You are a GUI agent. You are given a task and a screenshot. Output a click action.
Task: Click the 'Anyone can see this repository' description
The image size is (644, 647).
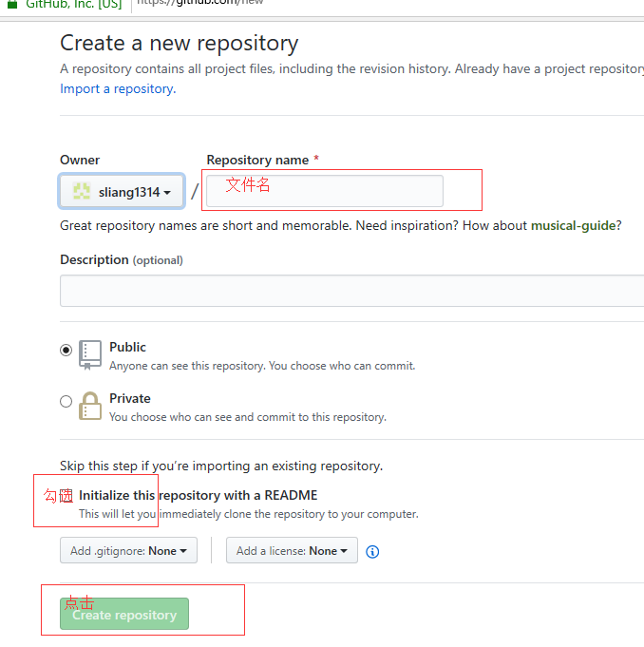(262, 366)
